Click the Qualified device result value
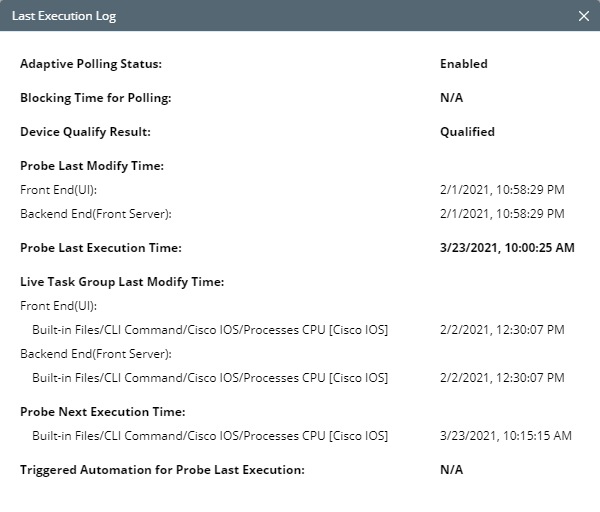The image size is (600, 512). click(x=467, y=132)
